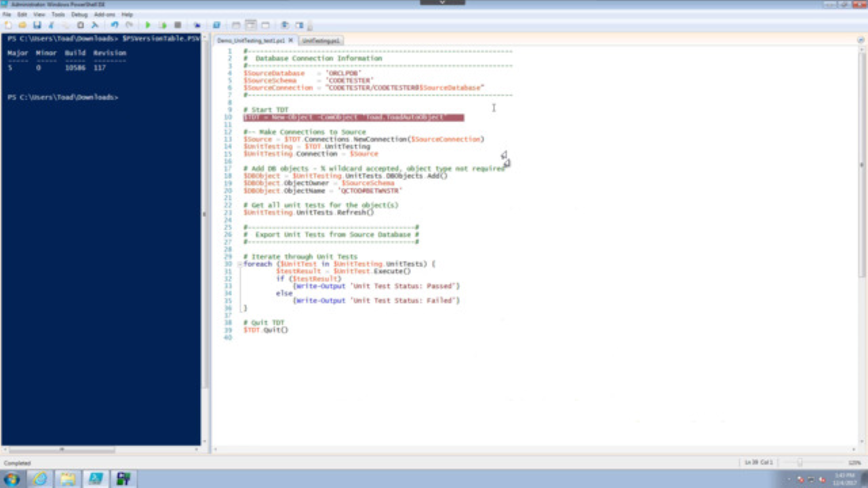Close the Demo_UnitTesting_test1.ps1 tab

tap(291, 40)
